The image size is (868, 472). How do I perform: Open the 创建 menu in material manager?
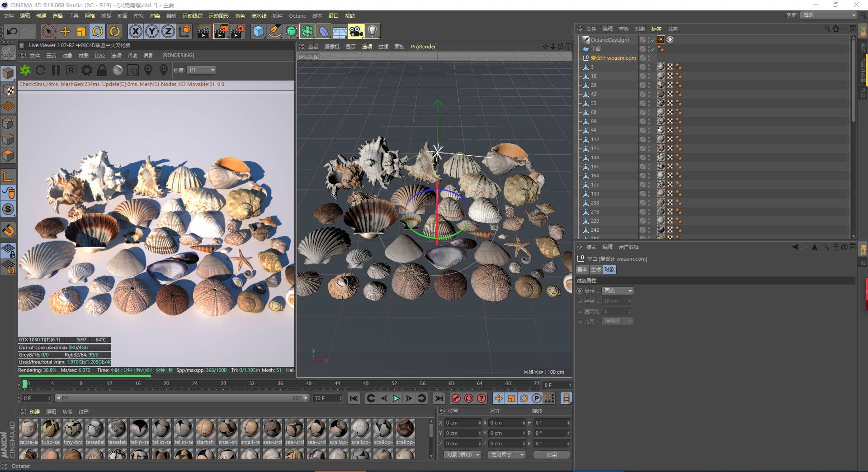pos(35,412)
